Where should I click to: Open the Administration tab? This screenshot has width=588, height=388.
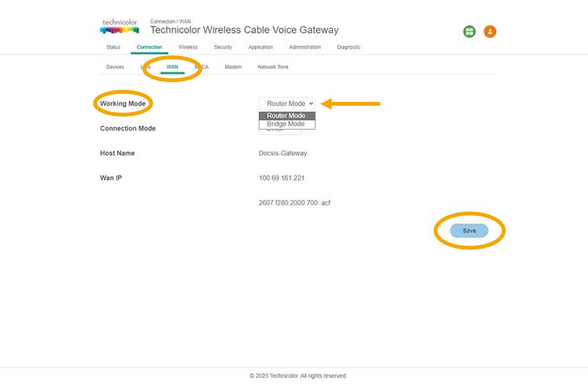(x=305, y=47)
